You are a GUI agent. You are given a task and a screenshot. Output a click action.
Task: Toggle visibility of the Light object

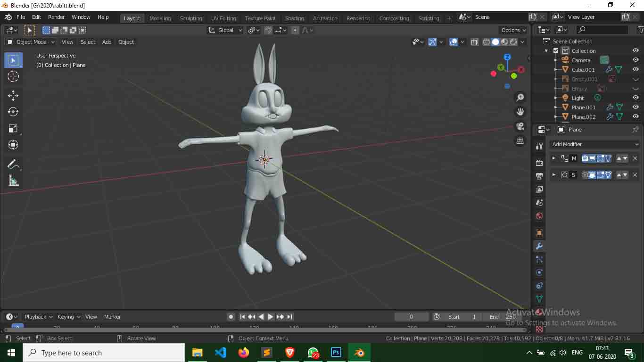coord(636,98)
